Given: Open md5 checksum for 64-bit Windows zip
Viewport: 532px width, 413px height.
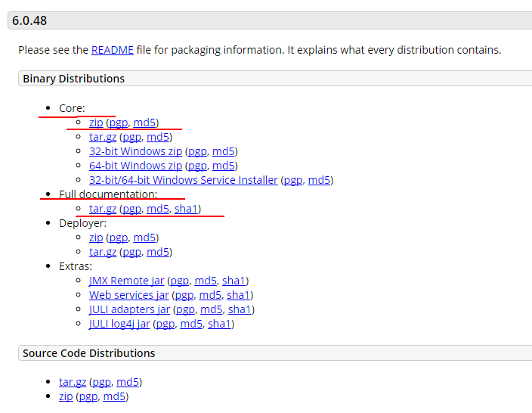Looking at the screenshot, I should tap(224, 166).
